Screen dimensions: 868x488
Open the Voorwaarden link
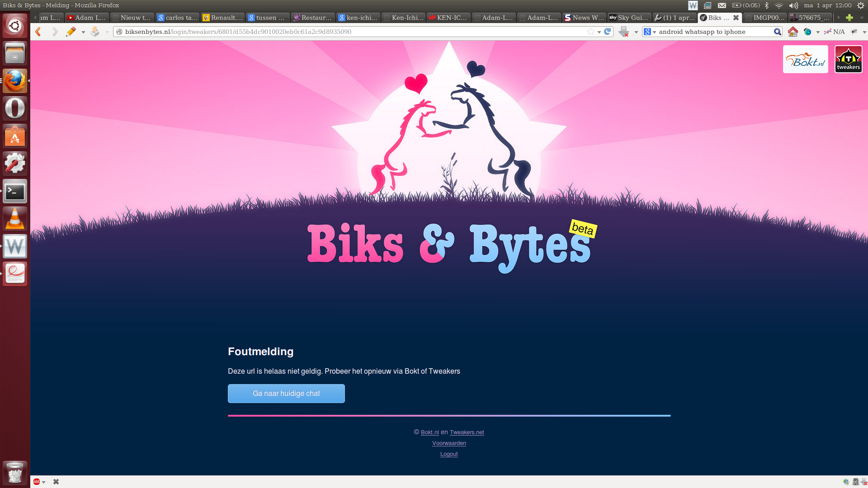point(449,443)
